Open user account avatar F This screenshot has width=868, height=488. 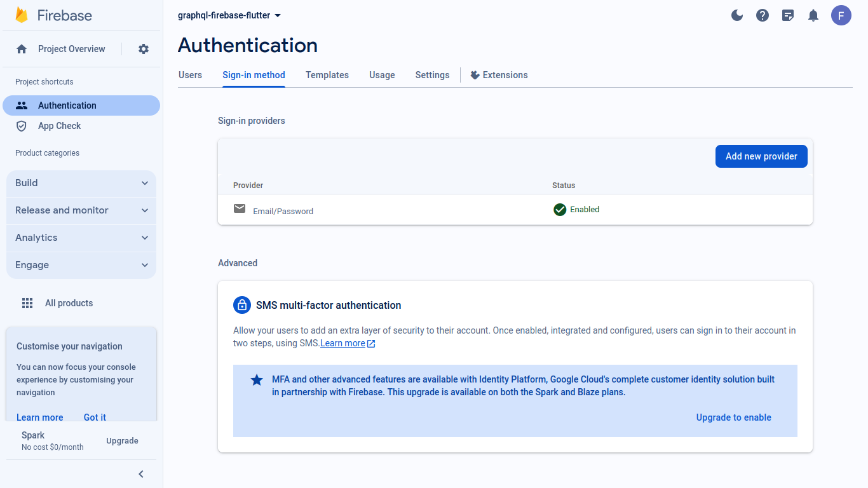click(841, 15)
